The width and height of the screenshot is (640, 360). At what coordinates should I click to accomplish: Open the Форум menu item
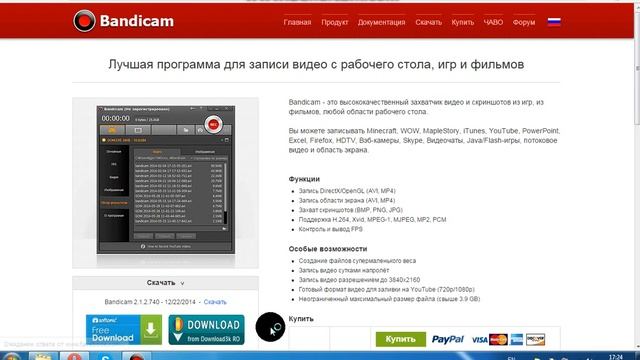click(x=524, y=22)
